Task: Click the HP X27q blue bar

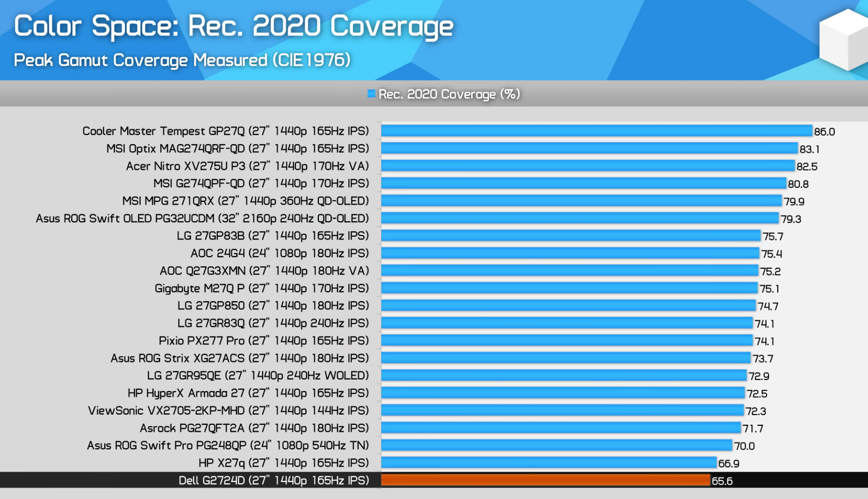Action: point(549,463)
